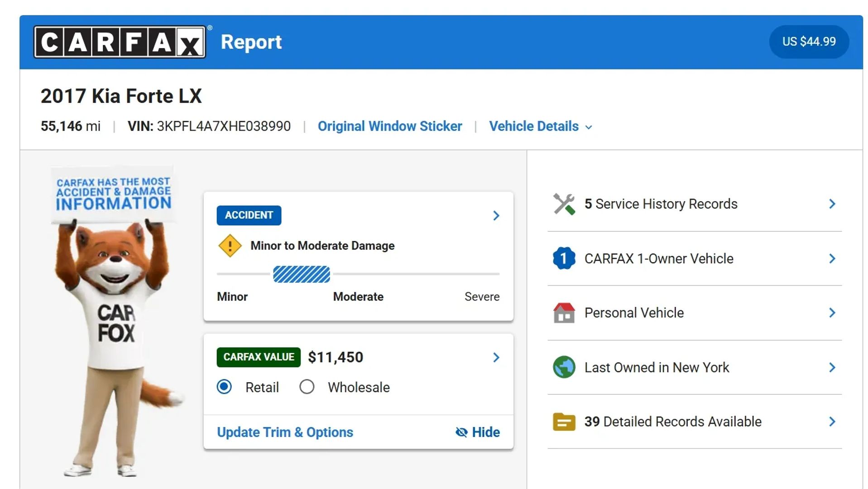Screen dimensions: 868x489
Task: Click the CARFAX 1-Owner Vehicle text
Action: pos(659,259)
